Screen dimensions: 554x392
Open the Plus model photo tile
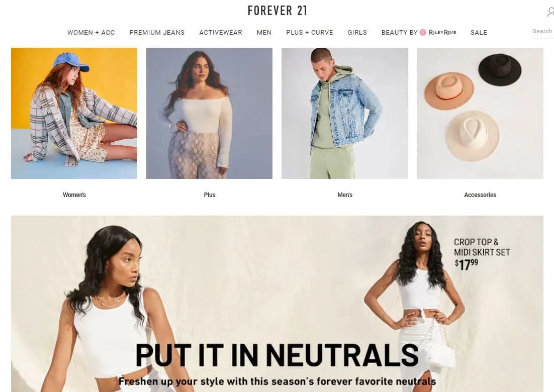pyautogui.click(x=209, y=114)
